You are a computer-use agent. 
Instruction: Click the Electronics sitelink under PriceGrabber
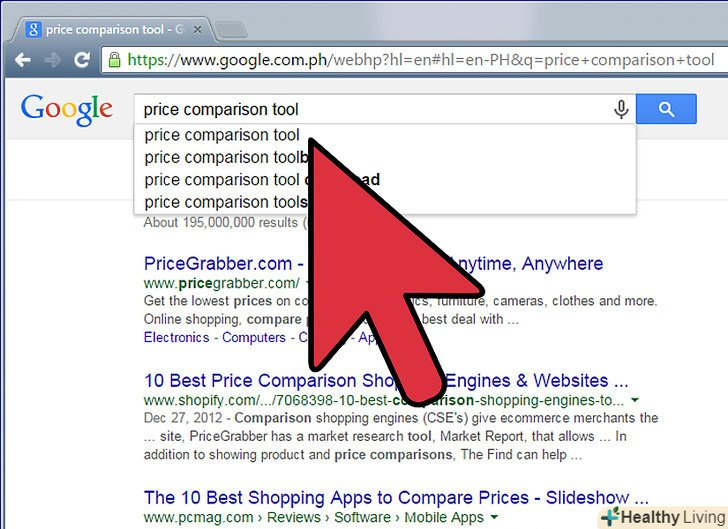(176, 338)
